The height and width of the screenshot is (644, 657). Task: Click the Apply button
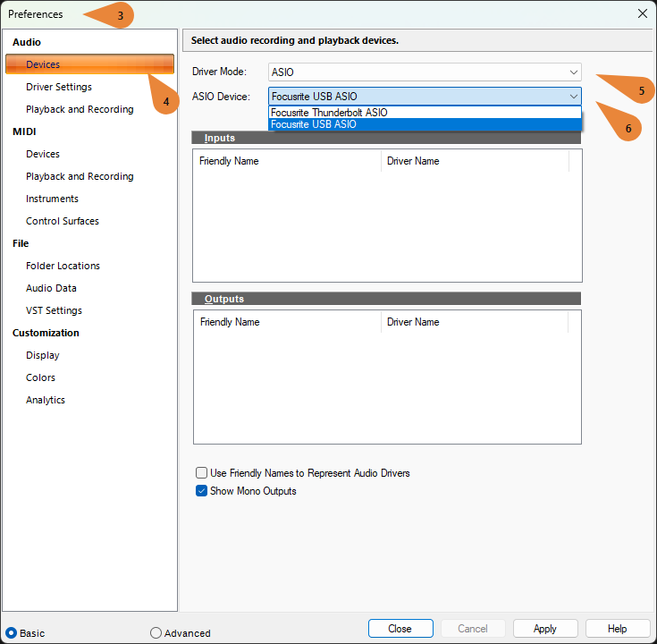tap(545, 629)
